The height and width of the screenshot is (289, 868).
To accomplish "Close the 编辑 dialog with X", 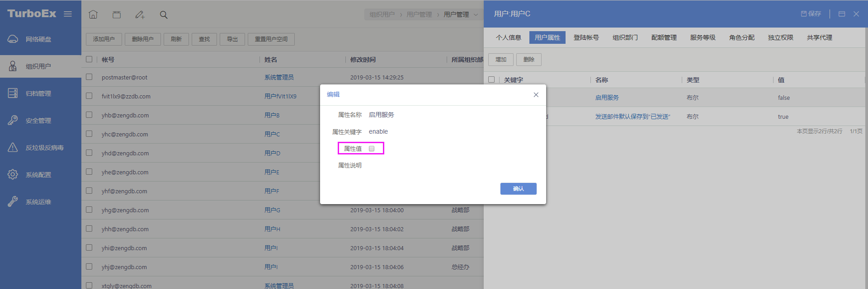I will click(536, 95).
